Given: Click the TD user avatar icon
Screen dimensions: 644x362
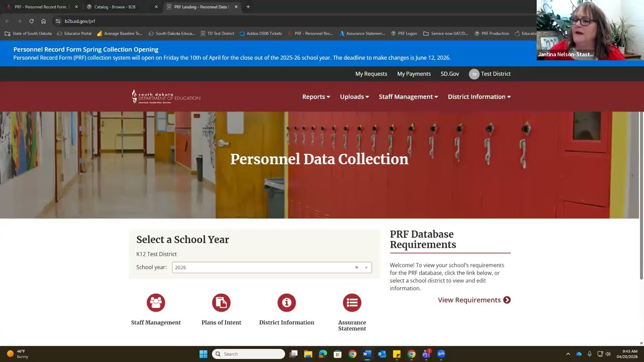Looking at the screenshot, I should pyautogui.click(x=474, y=74).
